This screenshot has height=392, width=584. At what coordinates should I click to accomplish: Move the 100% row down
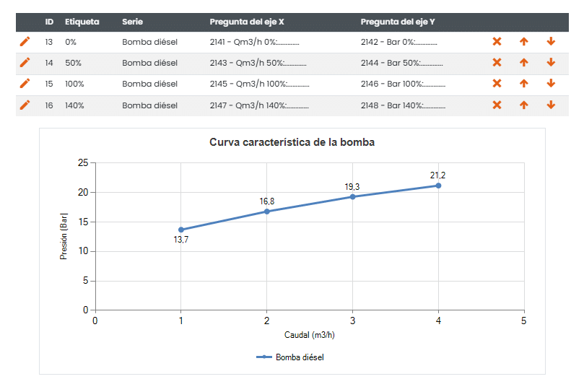coord(552,83)
